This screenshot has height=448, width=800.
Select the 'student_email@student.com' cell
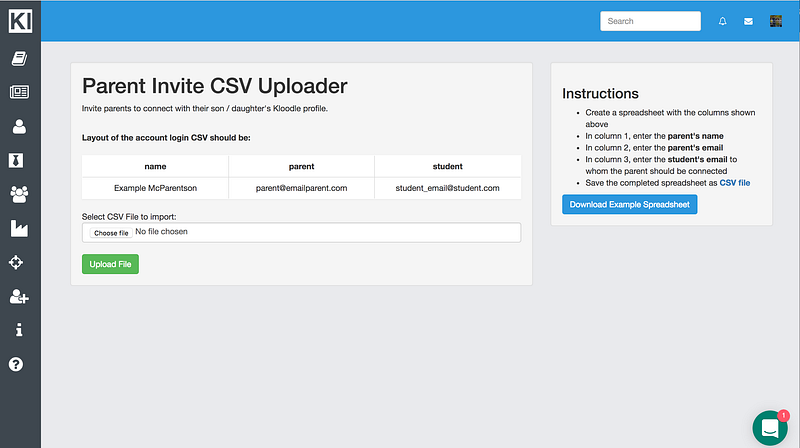point(447,188)
